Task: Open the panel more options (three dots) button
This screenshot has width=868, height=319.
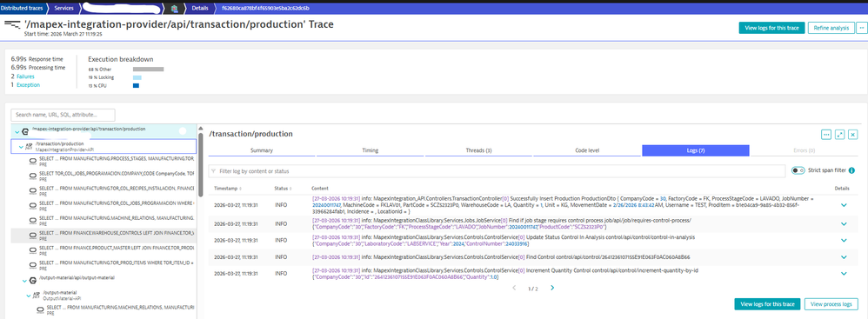Action: (x=826, y=135)
